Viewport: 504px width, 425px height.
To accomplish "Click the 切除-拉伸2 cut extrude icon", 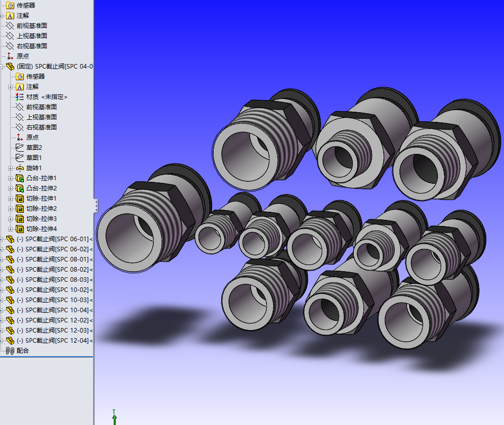I will click(20, 209).
